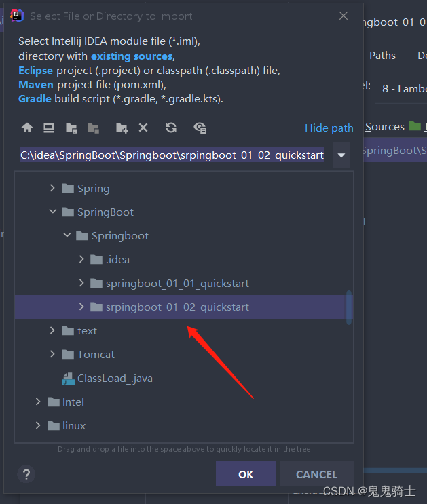427x504 pixels.
Task: Click the linux folder icon
Action: coord(54,426)
